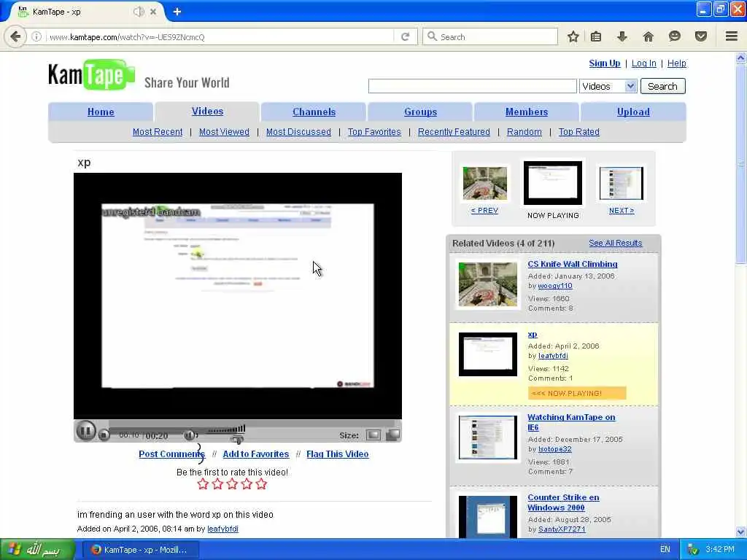Click the Firefox search box

point(490,36)
